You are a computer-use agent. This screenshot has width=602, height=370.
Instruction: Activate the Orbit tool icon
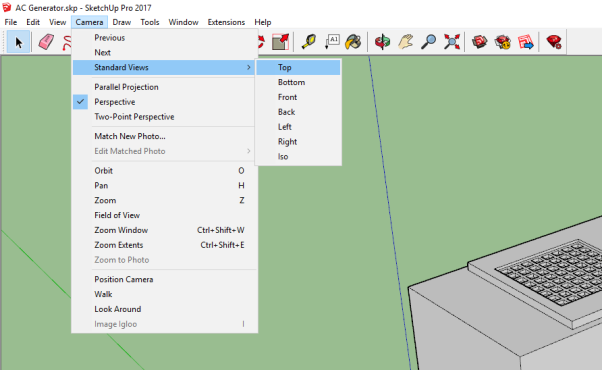(382, 42)
